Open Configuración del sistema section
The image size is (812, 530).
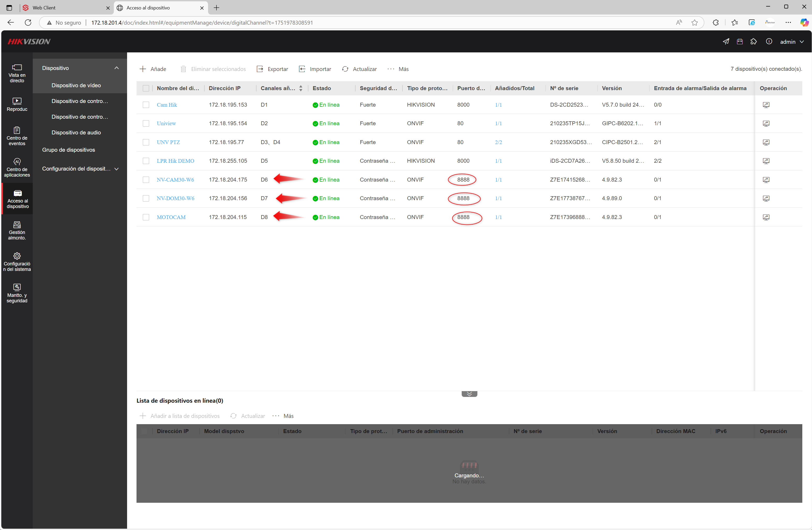click(x=17, y=261)
